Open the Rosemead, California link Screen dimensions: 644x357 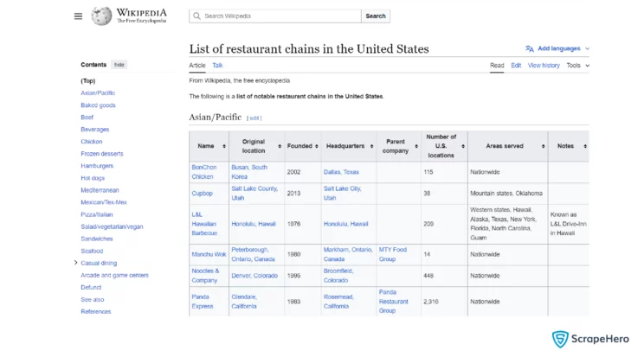pos(338,301)
